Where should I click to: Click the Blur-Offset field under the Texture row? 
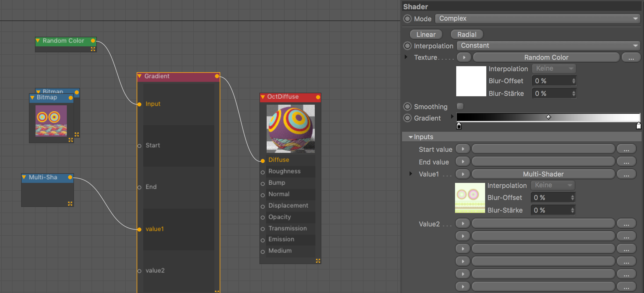coord(554,81)
